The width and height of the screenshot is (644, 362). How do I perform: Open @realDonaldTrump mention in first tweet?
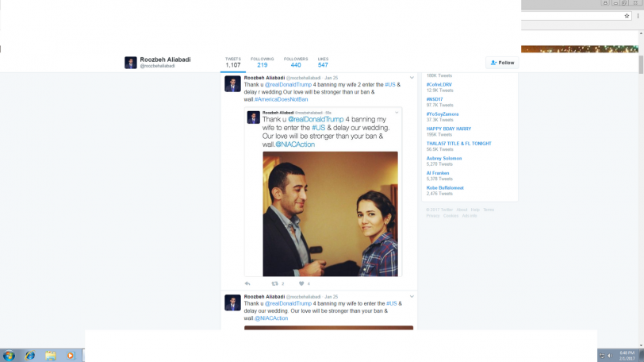tap(288, 85)
